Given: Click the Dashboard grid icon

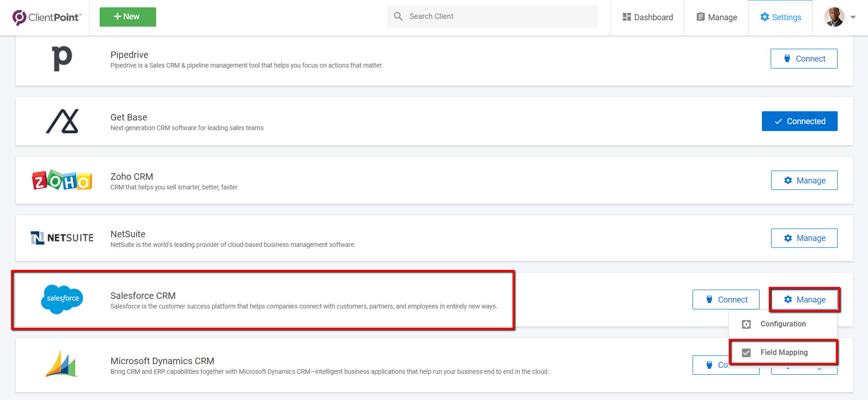Looking at the screenshot, I should (x=626, y=17).
